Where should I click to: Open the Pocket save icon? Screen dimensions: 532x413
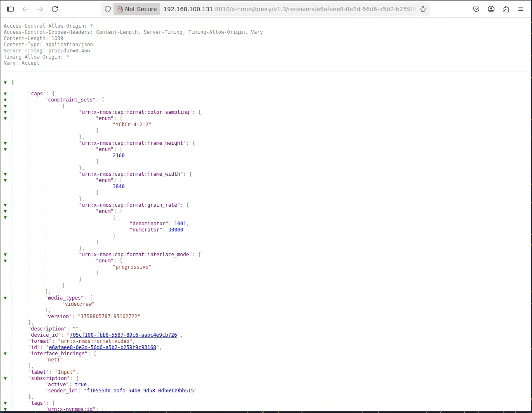476,9
